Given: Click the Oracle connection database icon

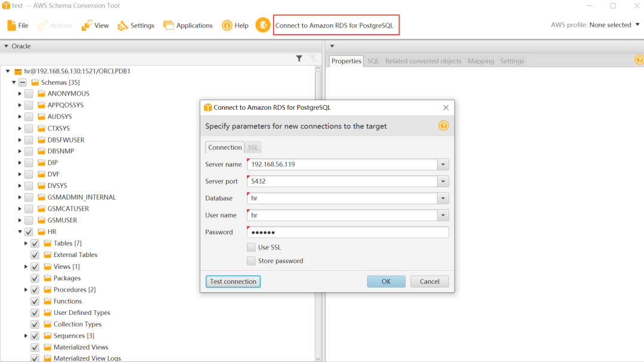Looking at the screenshot, I should pyautogui.click(x=18, y=71).
